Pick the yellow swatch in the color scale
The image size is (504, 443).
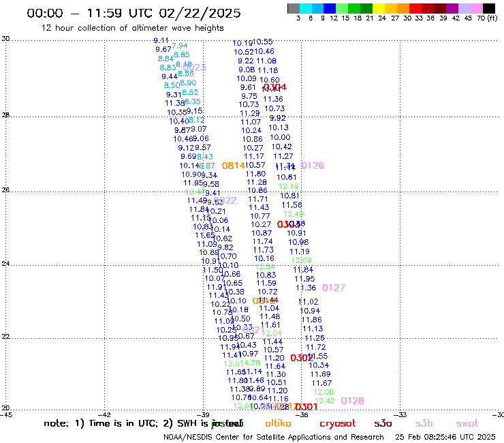(x=379, y=8)
